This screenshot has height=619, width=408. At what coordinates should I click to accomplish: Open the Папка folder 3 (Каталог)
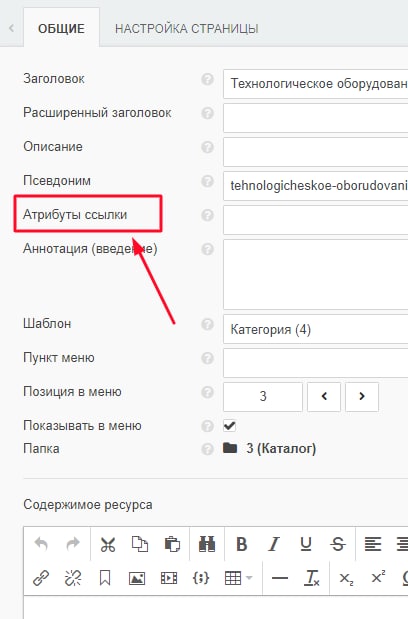270,448
